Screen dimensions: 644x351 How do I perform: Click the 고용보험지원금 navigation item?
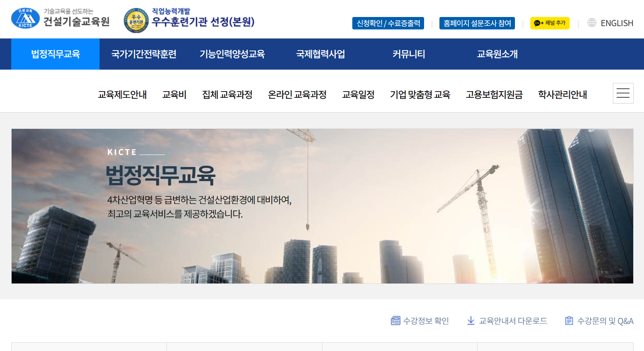[x=494, y=94]
